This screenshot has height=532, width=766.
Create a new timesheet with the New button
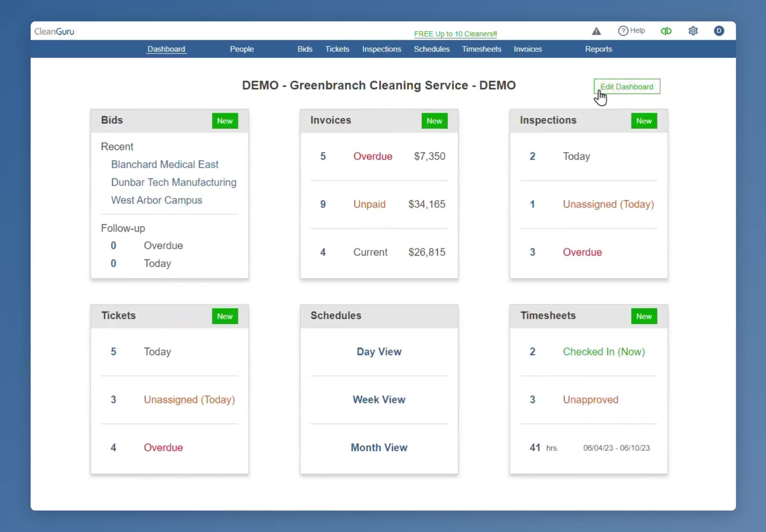pos(644,316)
